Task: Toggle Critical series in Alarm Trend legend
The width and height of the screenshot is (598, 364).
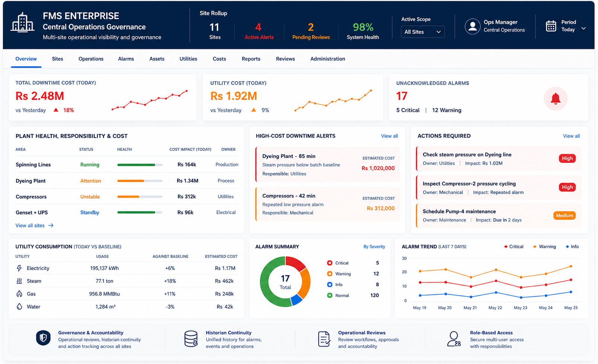Action: point(514,247)
